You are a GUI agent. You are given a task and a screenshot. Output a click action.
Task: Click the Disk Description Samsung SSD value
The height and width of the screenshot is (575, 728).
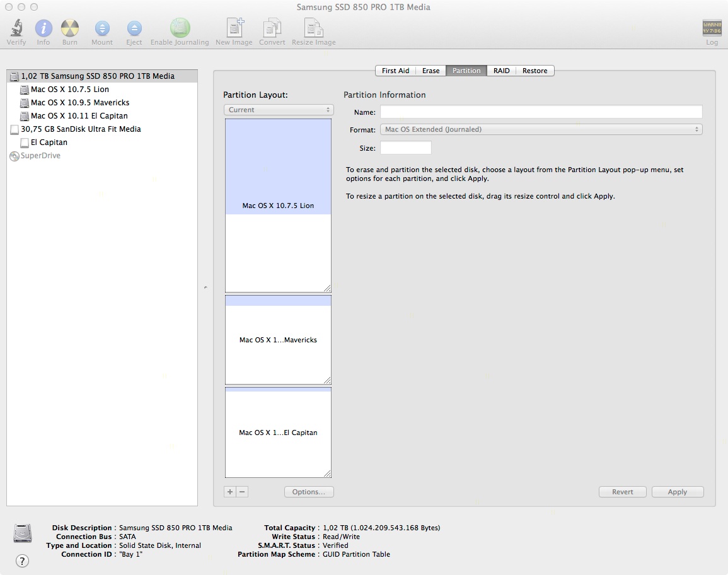tap(175, 528)
